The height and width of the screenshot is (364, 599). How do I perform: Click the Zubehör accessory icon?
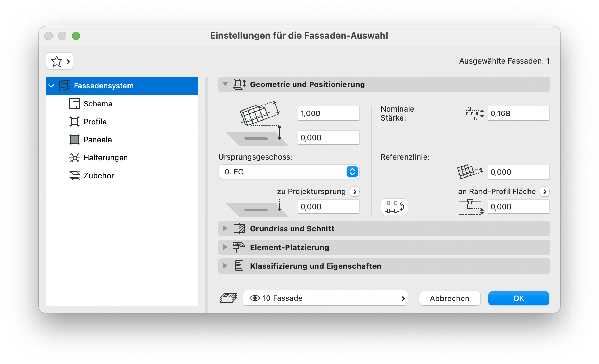click(x=75, y=175)
